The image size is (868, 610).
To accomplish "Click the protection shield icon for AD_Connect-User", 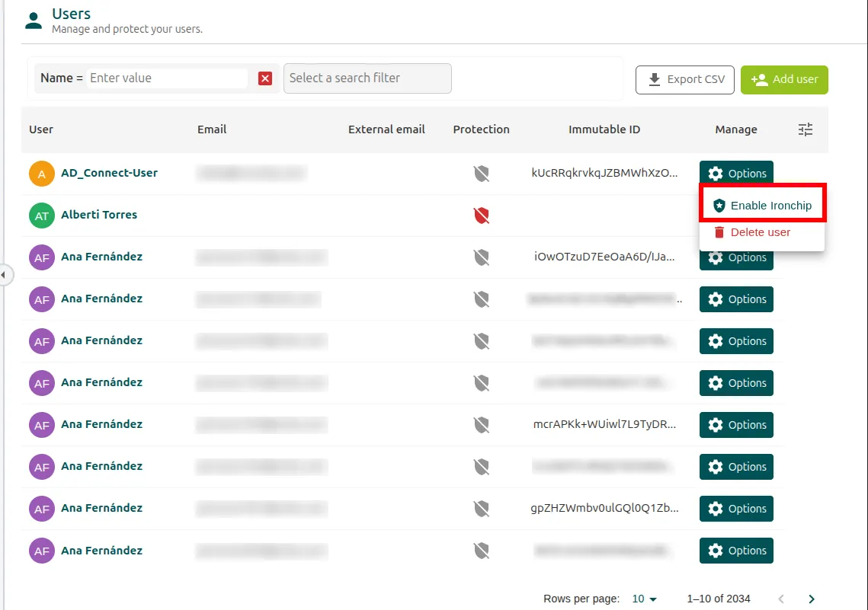I will click(482, 174).
